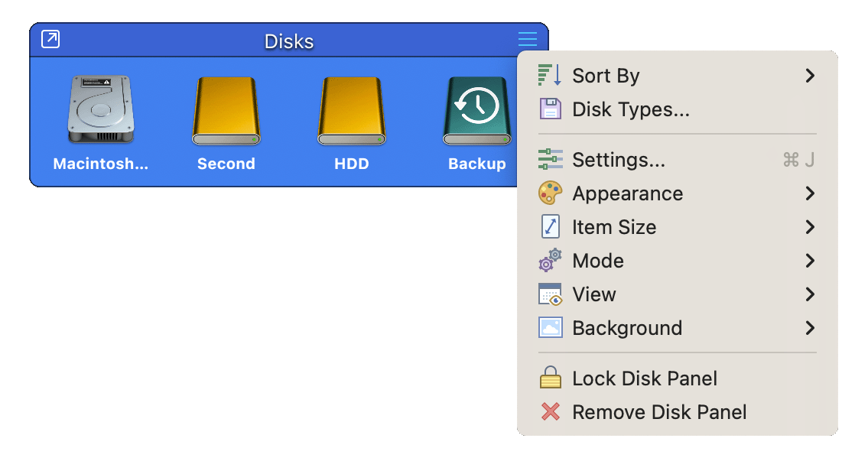Choose Remove Disk Panel option
The width and height of the screenshot is (868, 471).
(x=677, y=412)
